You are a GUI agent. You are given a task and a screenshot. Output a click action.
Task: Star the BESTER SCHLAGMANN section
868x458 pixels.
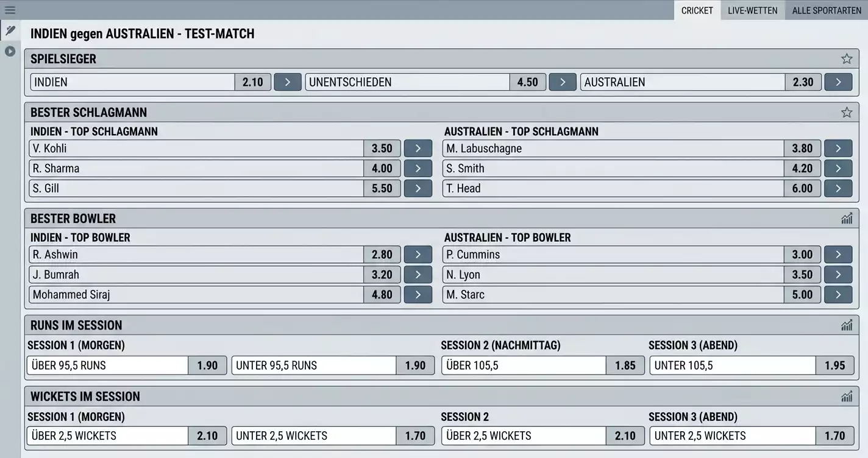point(847,112)
